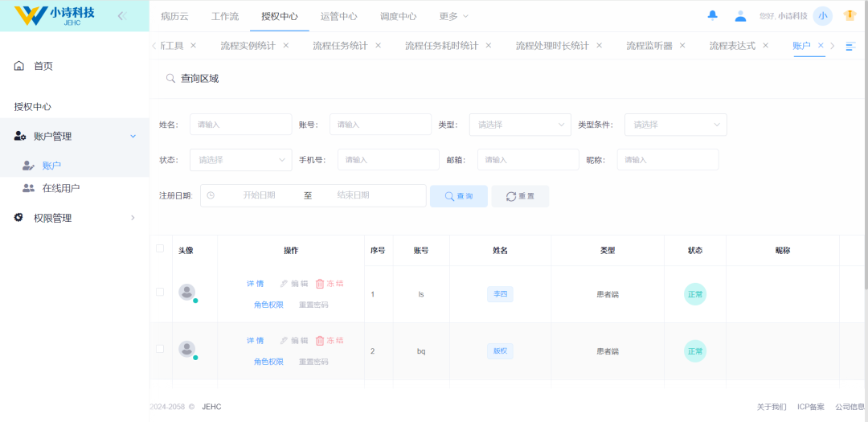
Task: Toggle the select-all checkbox in table header
Action: [x=160, y=248]
